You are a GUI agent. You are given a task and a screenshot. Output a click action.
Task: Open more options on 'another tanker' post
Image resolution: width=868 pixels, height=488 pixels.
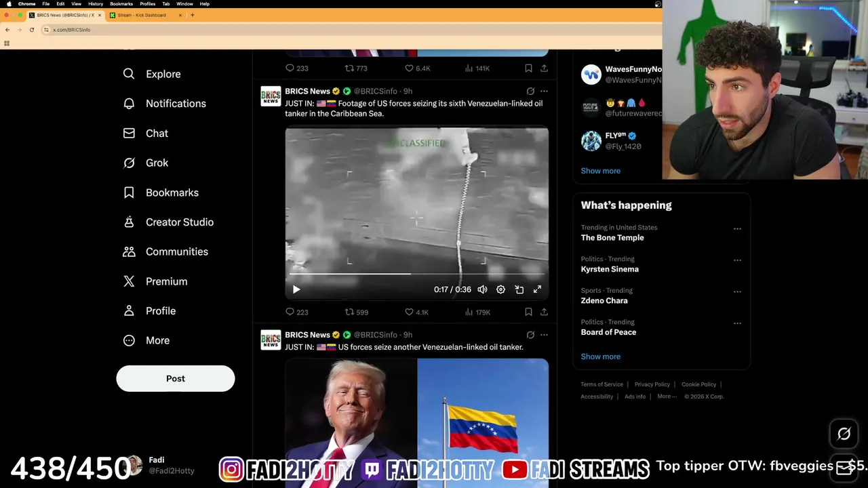click(x=544, y=335)
